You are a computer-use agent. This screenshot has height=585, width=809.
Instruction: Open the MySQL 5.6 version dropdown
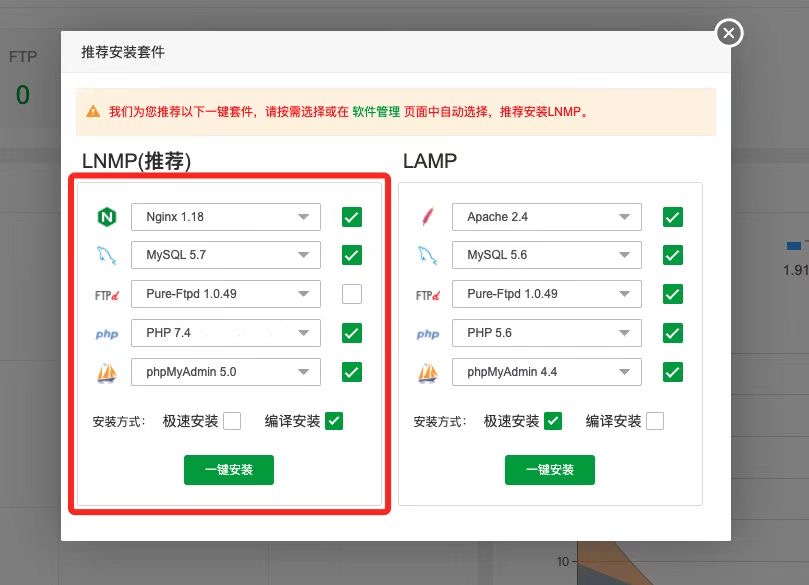pyautogui.click(x=547, y=255)
